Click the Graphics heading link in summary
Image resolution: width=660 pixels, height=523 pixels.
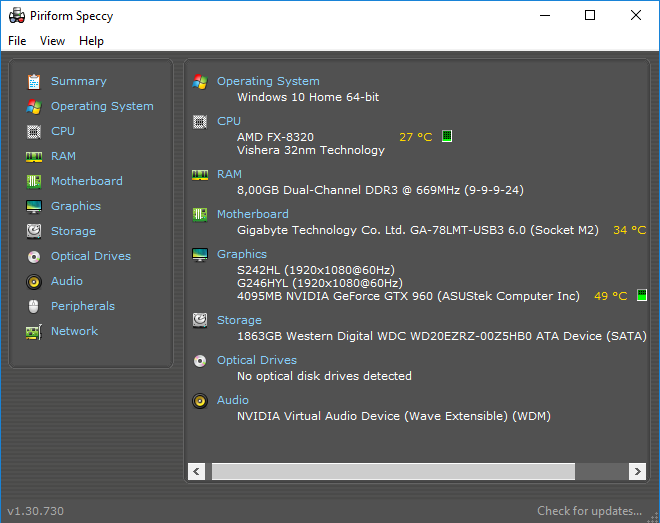(x=242, y=254)
